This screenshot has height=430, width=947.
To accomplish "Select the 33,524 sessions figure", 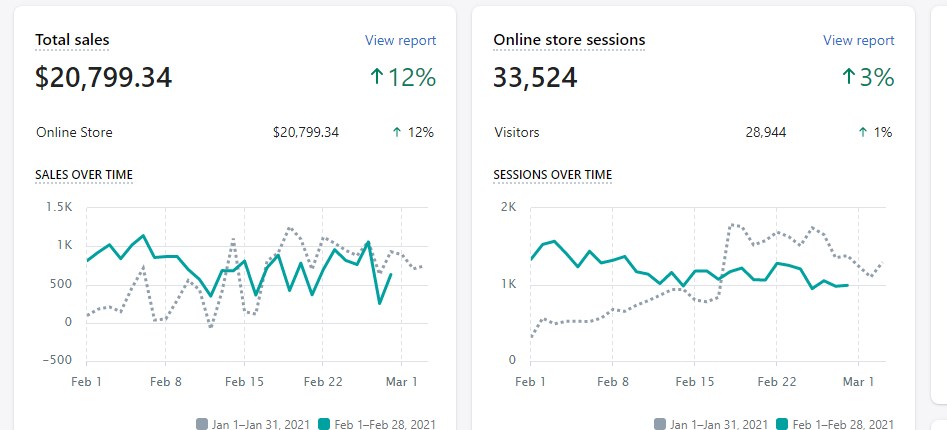I will 535,78.
